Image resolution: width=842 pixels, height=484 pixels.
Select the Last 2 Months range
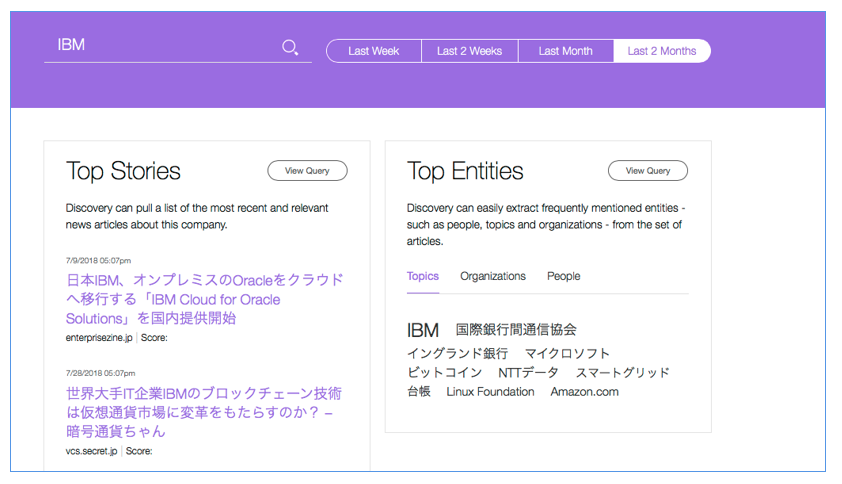662,51
